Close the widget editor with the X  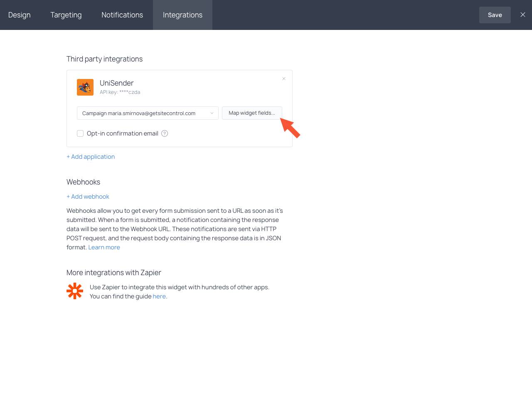pyautogui.click(x=523, y=15)
